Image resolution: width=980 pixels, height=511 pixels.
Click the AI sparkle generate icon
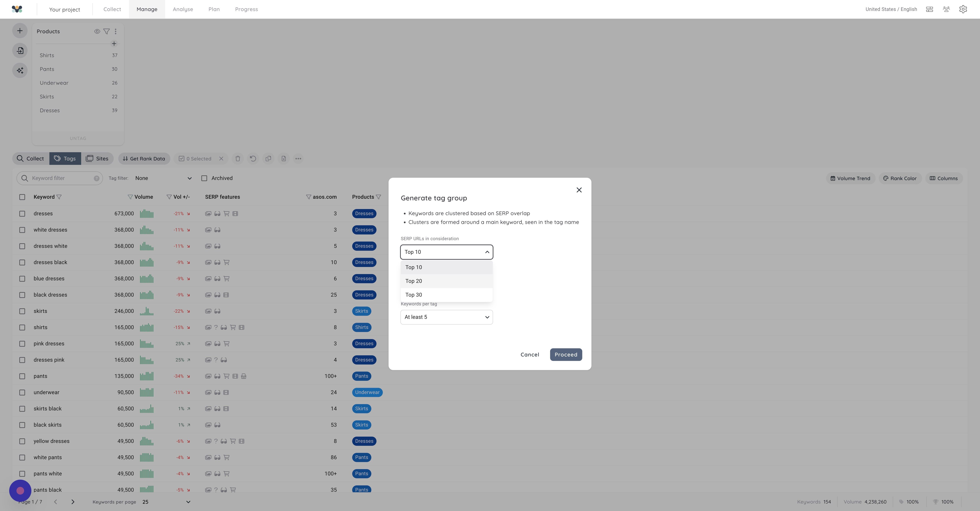20,70
